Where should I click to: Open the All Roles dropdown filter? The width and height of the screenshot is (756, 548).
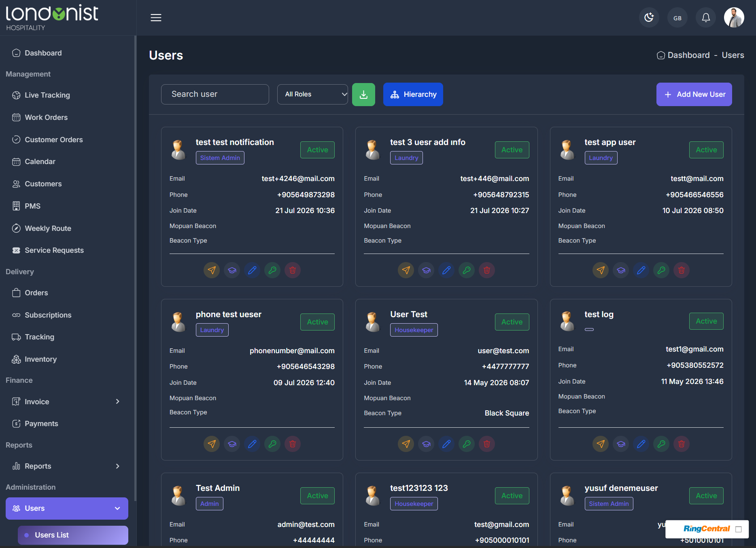point(312,94)
